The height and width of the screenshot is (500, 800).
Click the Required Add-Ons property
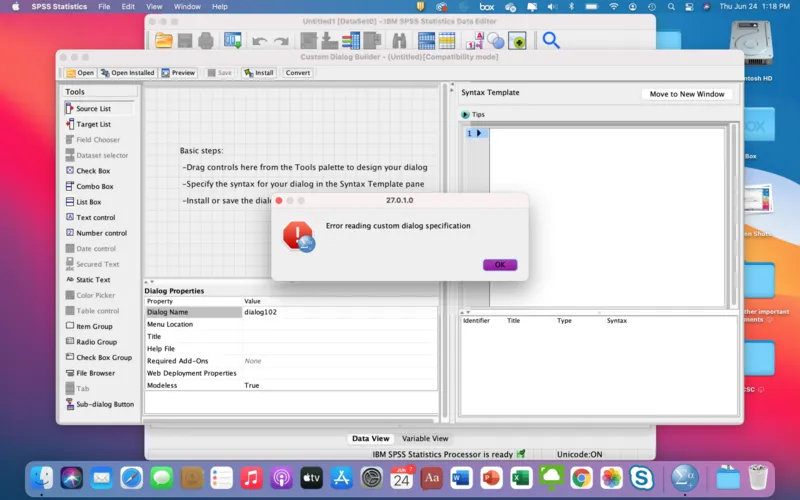[291, 361]
